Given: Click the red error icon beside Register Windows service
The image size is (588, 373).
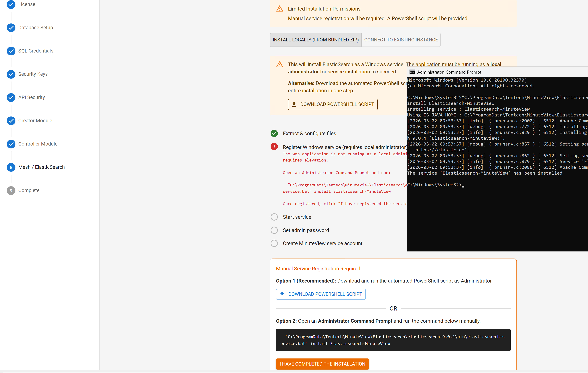Looking at the screenshot, I should point(274,147).
